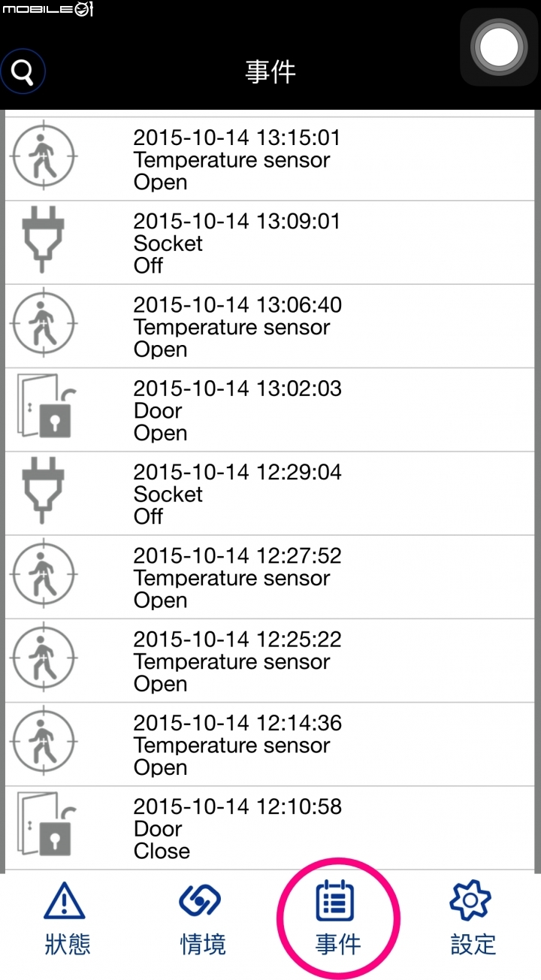This screenshot has height=980, width=541.
Task: Click plug icon for 13:09:01 Socket event
Action: [44, 243]
